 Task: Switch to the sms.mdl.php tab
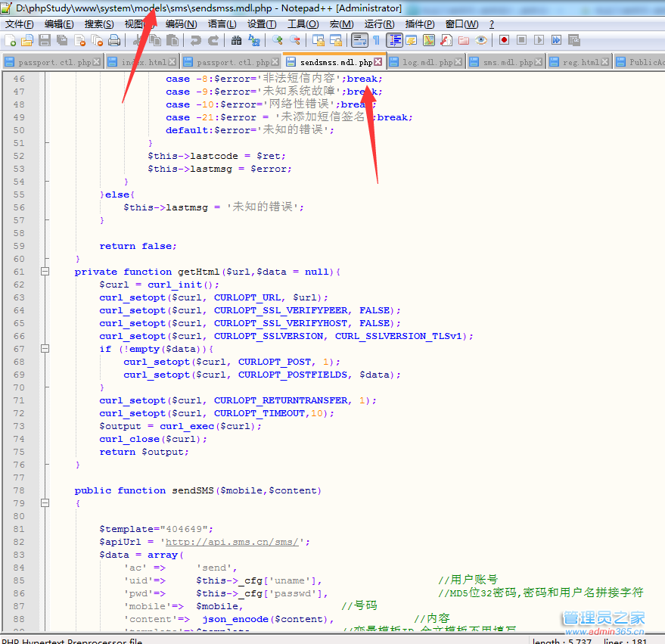click(506, 62)
